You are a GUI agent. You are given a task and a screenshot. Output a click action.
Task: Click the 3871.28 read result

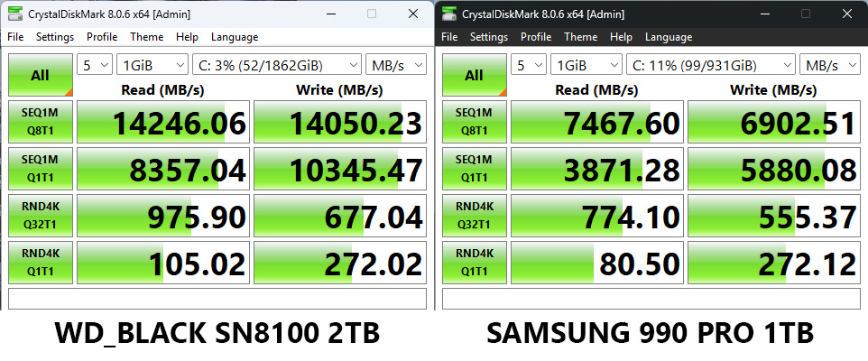[x=597, y=170]
